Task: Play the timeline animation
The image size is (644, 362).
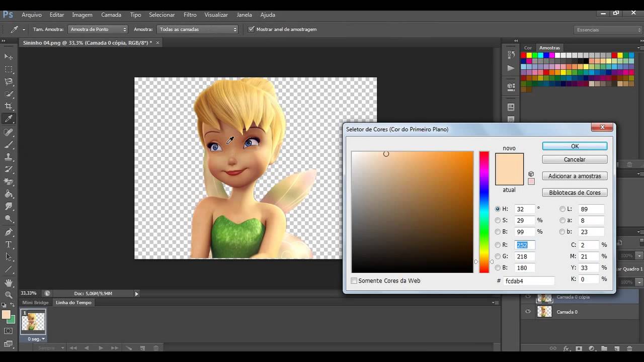Action: 101,348
